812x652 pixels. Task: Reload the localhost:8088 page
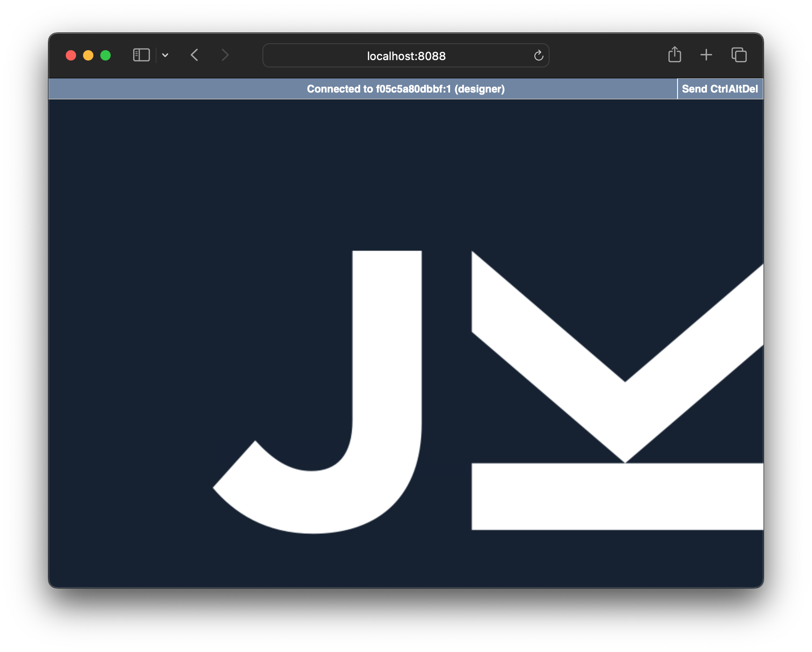pos(538,55)
